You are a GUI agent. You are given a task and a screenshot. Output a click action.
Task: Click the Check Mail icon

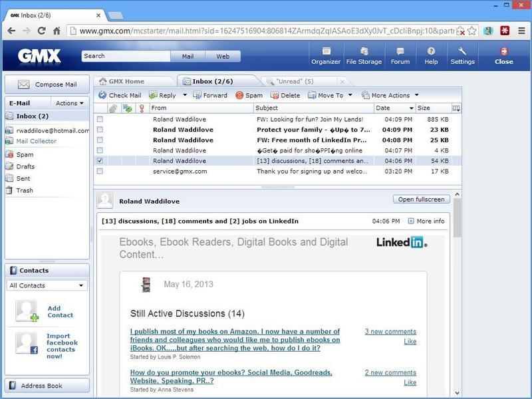[x=102, y=95]
